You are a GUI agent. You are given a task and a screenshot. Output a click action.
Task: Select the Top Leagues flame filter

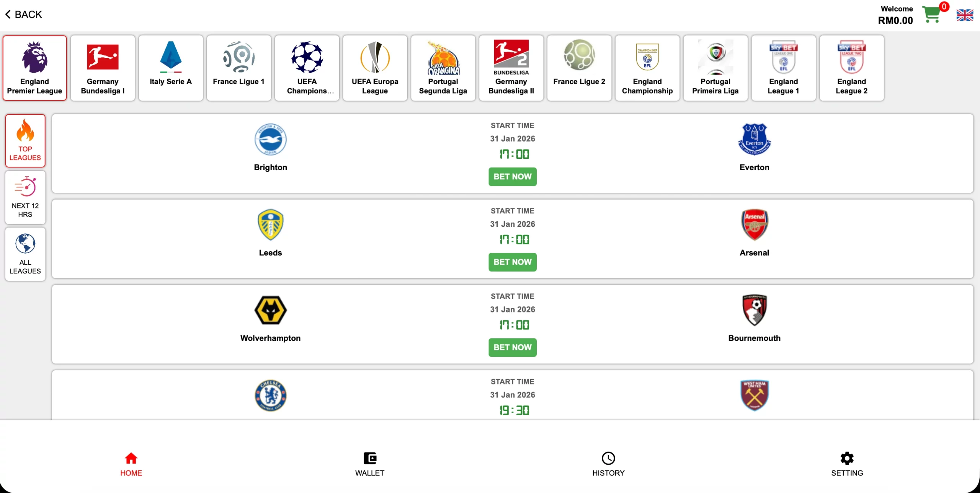coord(25,140)
